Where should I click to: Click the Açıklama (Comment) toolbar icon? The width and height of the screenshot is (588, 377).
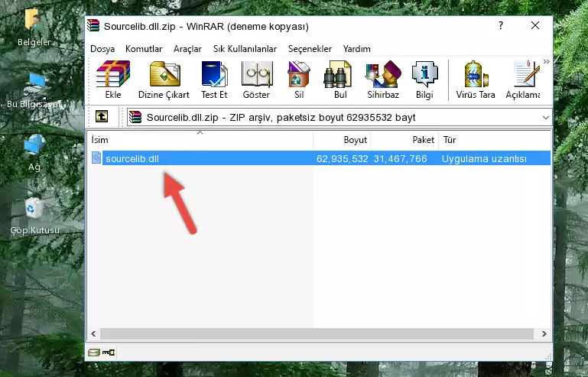[524, 80]
